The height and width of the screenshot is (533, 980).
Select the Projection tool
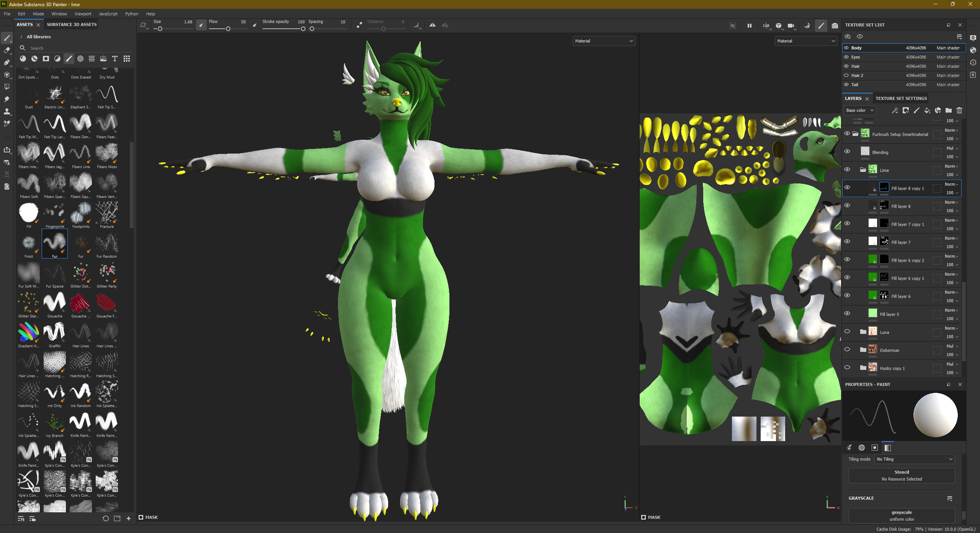[7, 62]
